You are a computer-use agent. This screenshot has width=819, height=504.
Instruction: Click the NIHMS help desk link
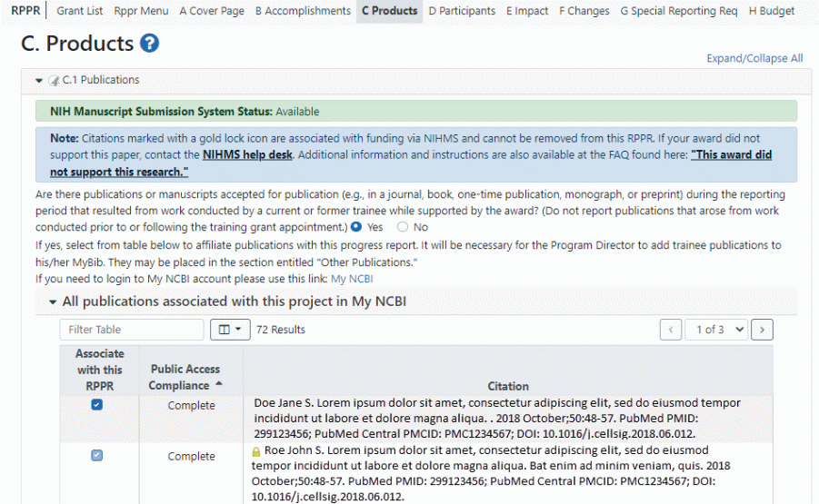[247, 155]
